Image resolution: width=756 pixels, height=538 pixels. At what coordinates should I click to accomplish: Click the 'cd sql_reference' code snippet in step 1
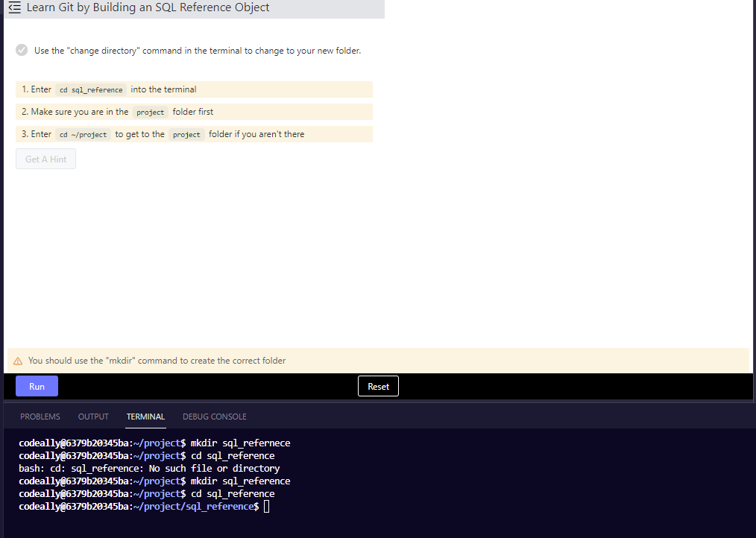click(x=91, y=89)
